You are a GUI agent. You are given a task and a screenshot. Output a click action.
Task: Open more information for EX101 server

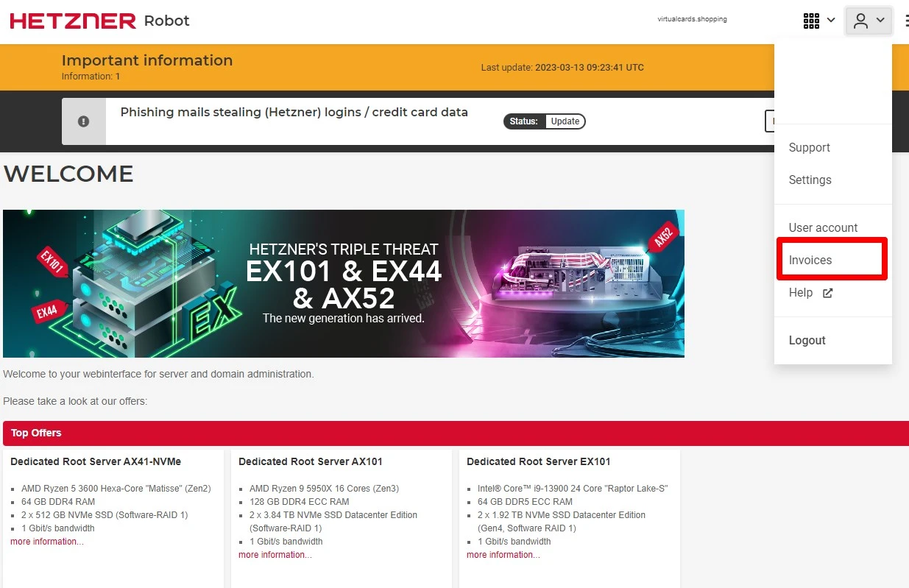(x=503, y=555)
